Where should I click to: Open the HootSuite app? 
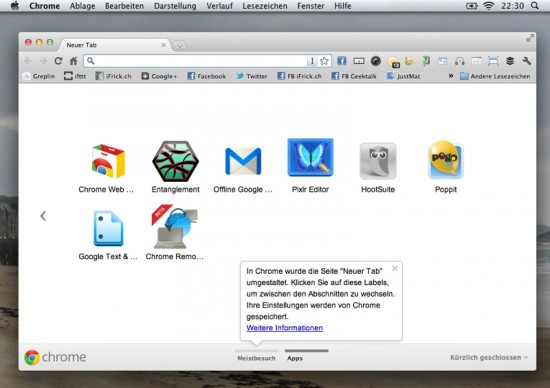click(378, 161)
